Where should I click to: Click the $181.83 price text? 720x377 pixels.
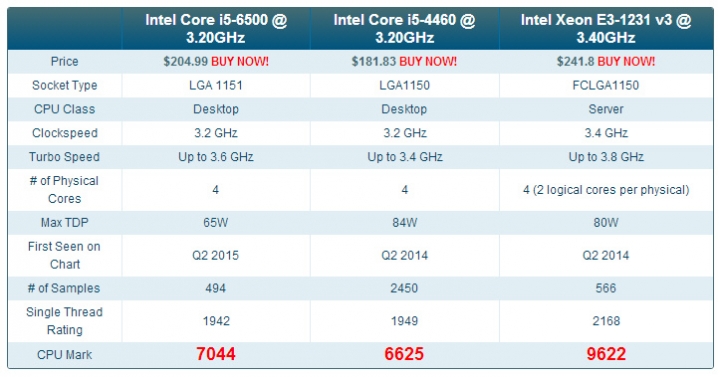(x=374, y=62)
